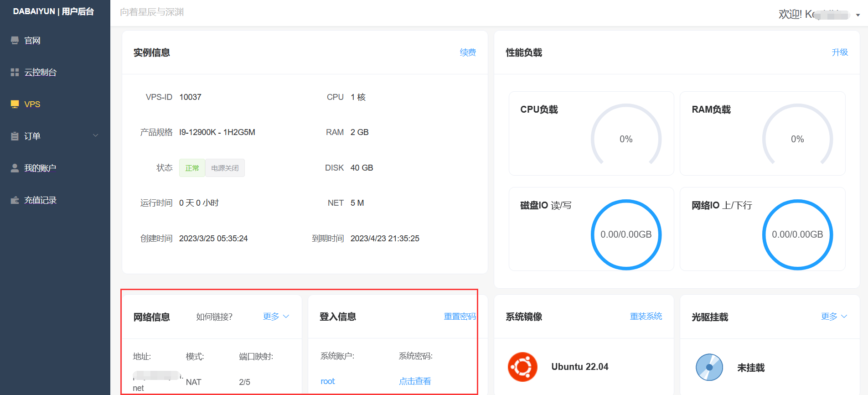Click the 电源关闭 power-off status tag
Screen dimensions: 868x395
225,168
